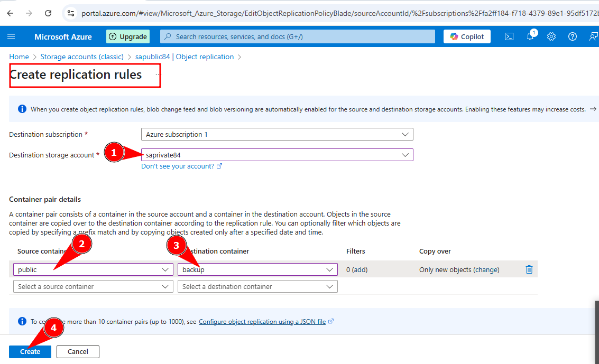This screenshot has height=364, width=599.
Task: Open the Azure portal hamburger menu
Action: tap(11, 36)
